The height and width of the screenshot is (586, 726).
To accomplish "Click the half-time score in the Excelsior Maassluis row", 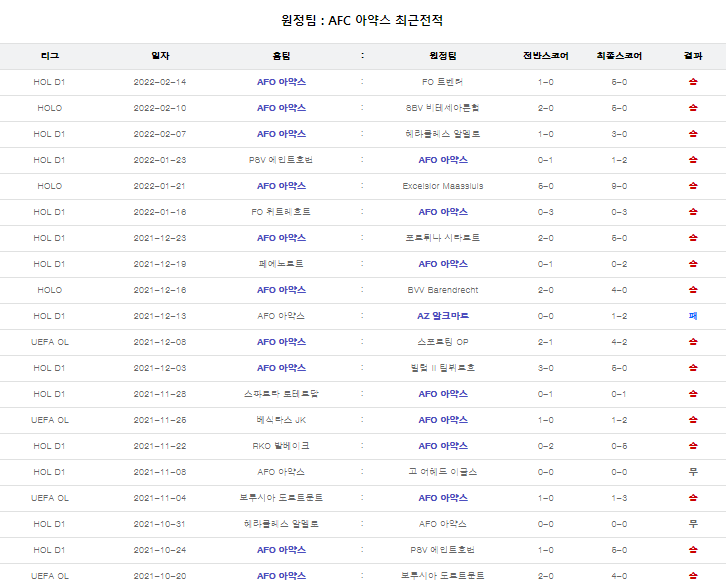I will [545, 186].
